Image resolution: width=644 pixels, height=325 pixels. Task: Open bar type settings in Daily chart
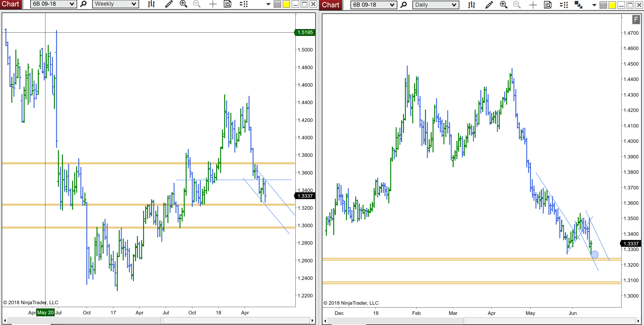(x=472, y=5)
